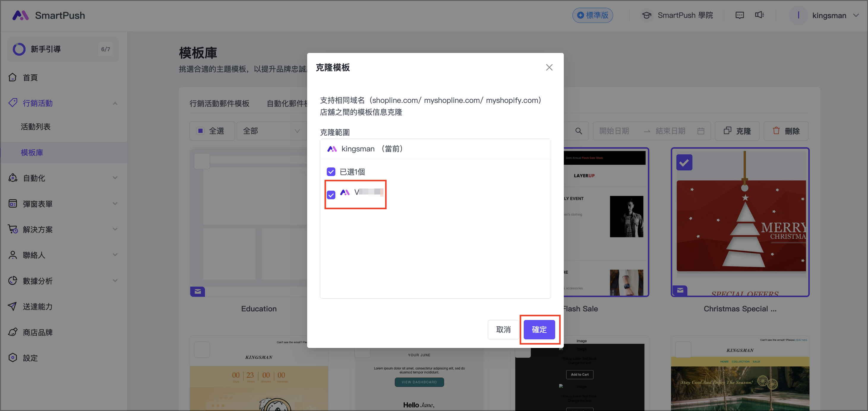Open the 全部 filter dropdown
Screen dimensions: 868x411
point(272,131)
